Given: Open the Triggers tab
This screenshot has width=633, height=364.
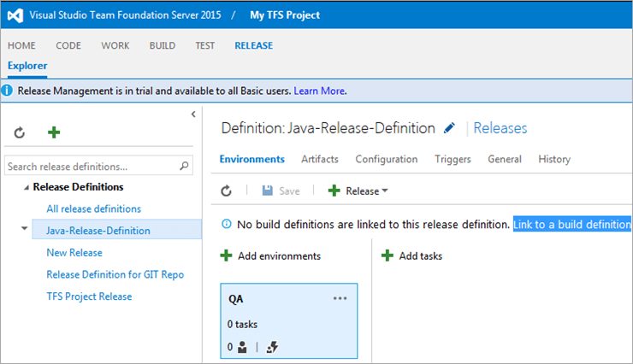Looking at the screenshot, I should tap(453, 159).
